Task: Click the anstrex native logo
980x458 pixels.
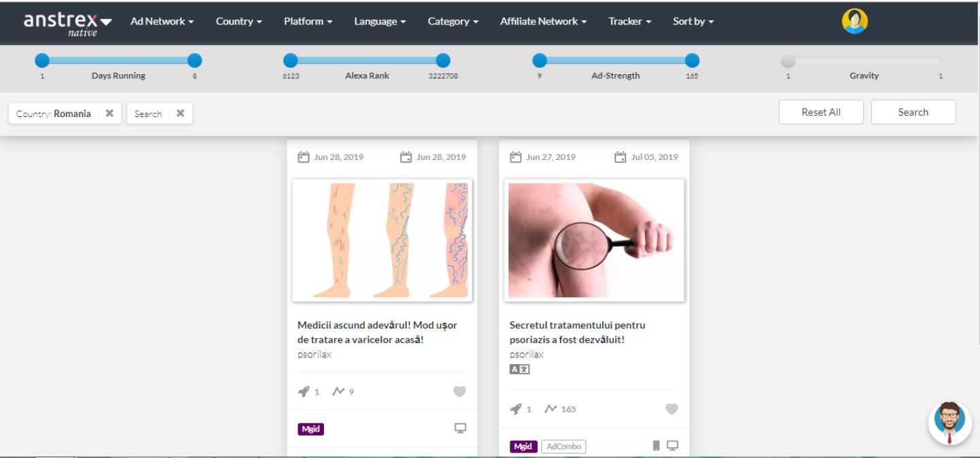Action: pos(67,23)
